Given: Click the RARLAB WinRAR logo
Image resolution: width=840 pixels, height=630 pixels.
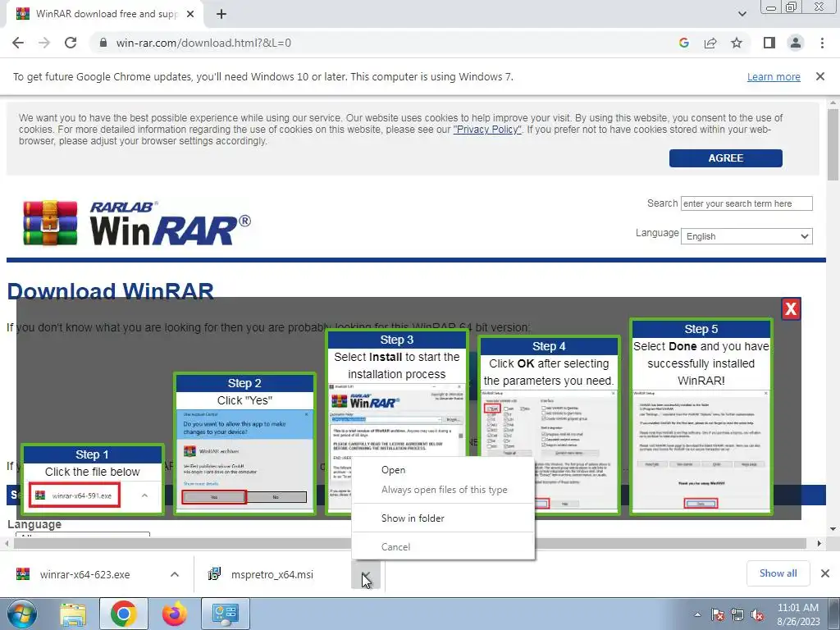Looking at the screenshot, I should tap(137, 223).
